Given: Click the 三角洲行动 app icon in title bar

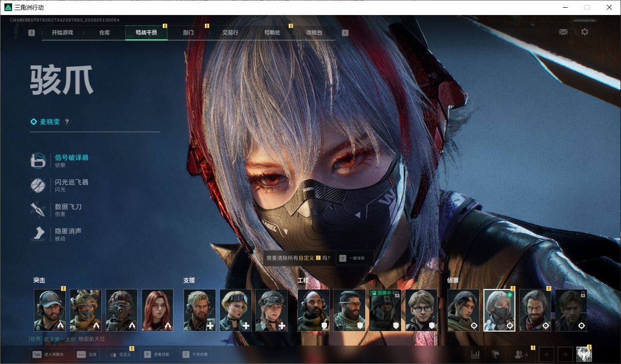Looking at the screenshot, I should [x=8, y=7].
